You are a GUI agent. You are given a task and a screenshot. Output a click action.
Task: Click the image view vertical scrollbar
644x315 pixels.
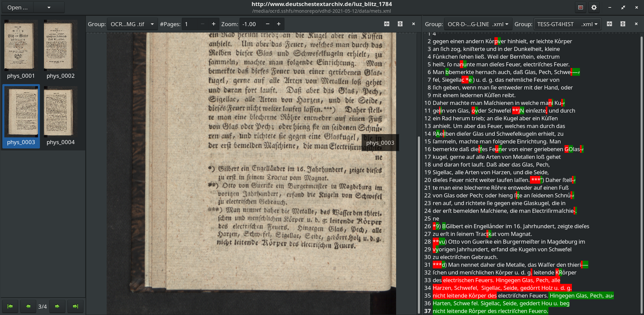click(419, 225)
